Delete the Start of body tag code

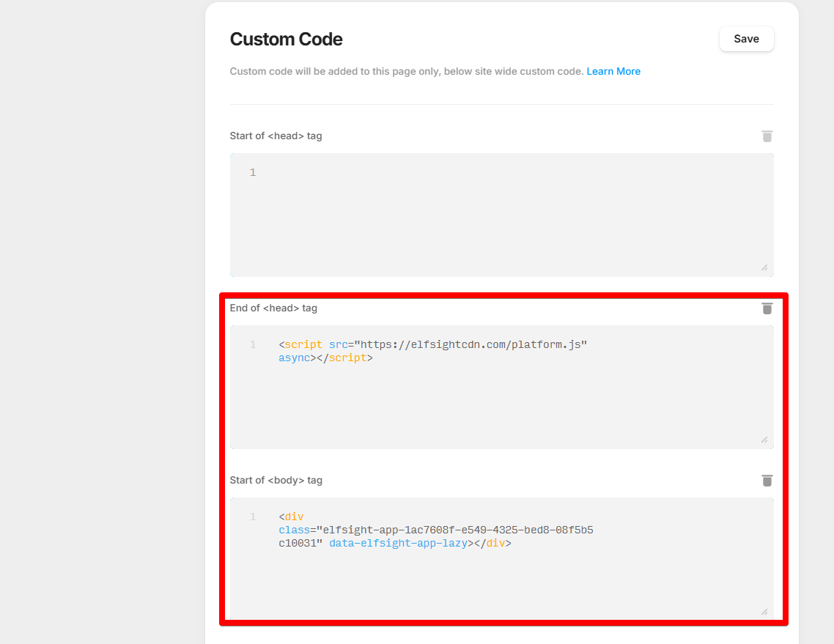point(767,481)
